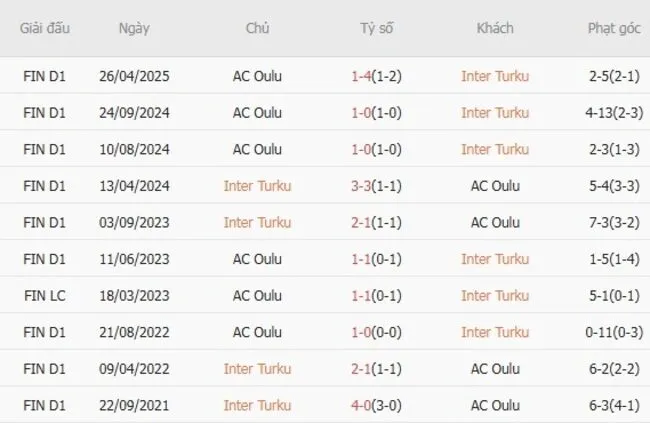Open the 1-4(1-2) score on 26/04/2025
Screen dimensions: 650x423
click(x=377, y=76)
